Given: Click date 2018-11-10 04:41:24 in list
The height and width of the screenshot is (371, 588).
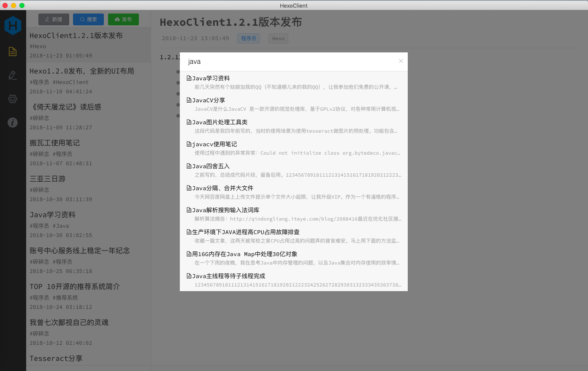Looking at the screenshot, I should tap(61, 91).
